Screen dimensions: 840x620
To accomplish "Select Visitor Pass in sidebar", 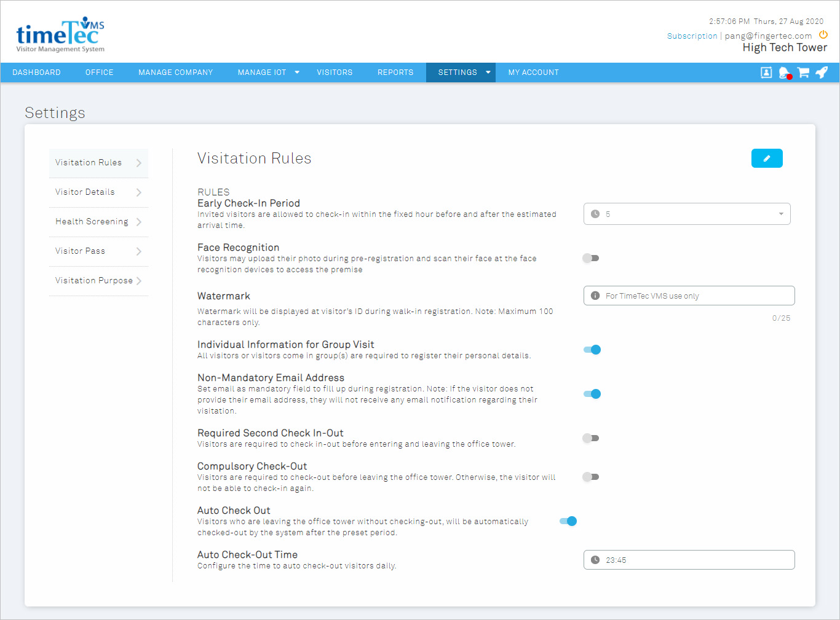I will click(x=99, y=251).
